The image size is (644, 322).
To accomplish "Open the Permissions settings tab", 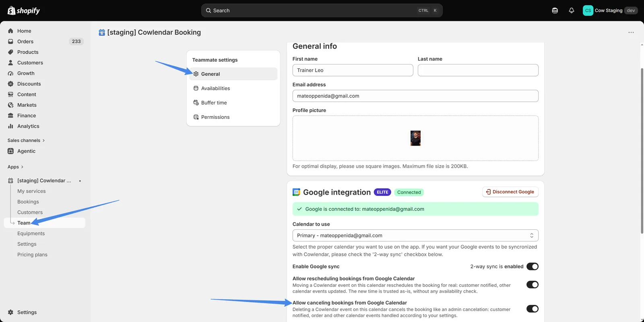I will pyautogui.click(x=233, y=117).
